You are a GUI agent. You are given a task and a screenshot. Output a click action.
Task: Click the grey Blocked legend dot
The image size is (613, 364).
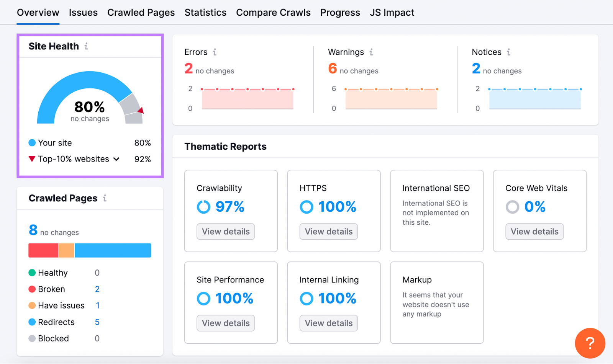pos(32,339)
